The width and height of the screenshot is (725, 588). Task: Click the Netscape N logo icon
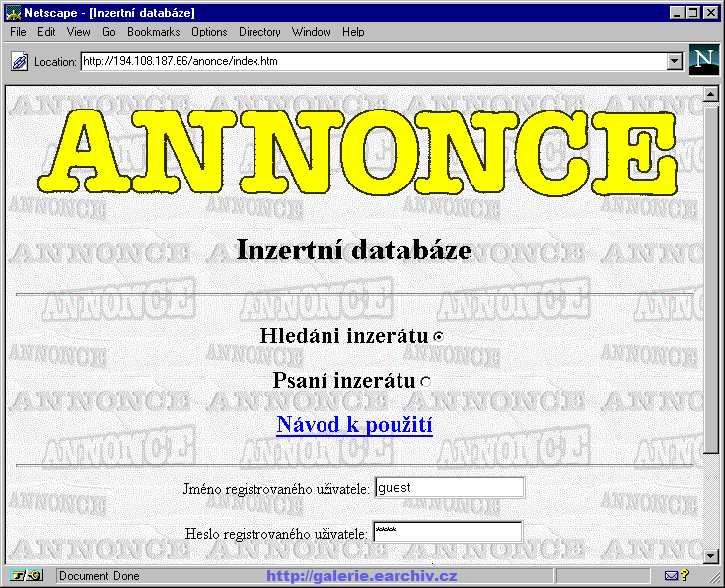click(703, 60)
